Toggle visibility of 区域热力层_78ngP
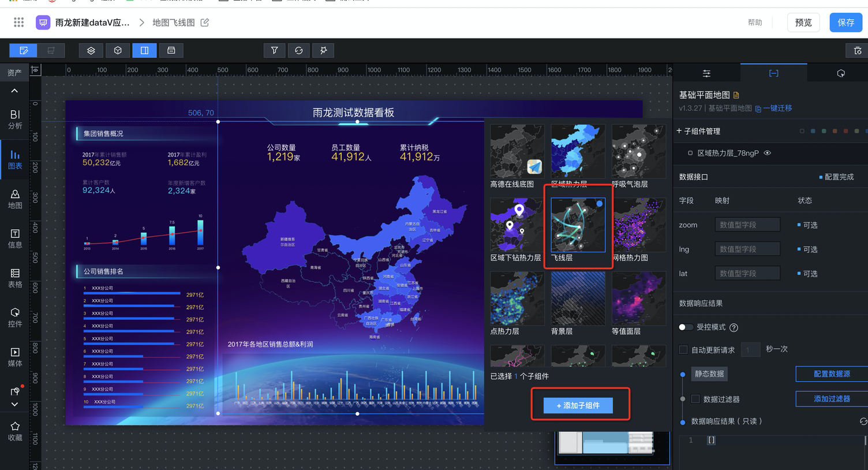 coord(768,153)
